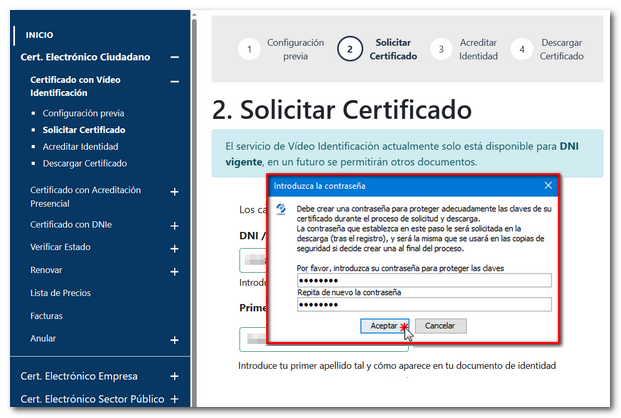This screenshot has height=418, width=621.
Task: Select step 1 circle Configuración previa
Action: click(250, 50)
